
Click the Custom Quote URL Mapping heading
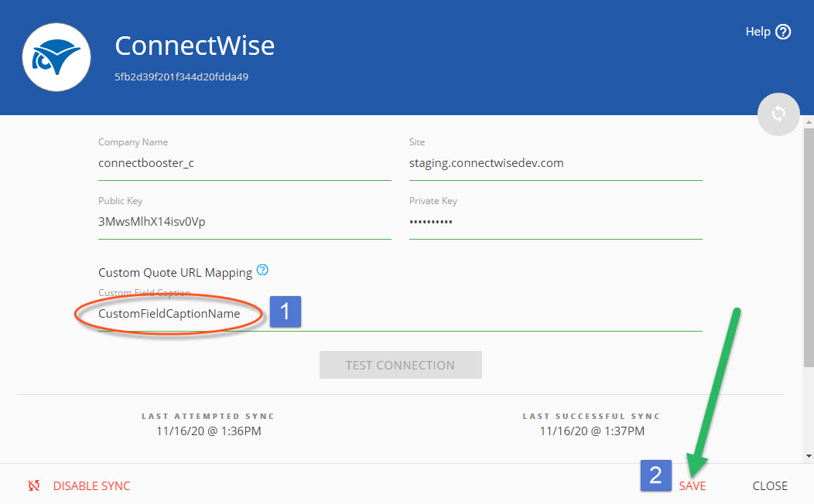(175, 273)
